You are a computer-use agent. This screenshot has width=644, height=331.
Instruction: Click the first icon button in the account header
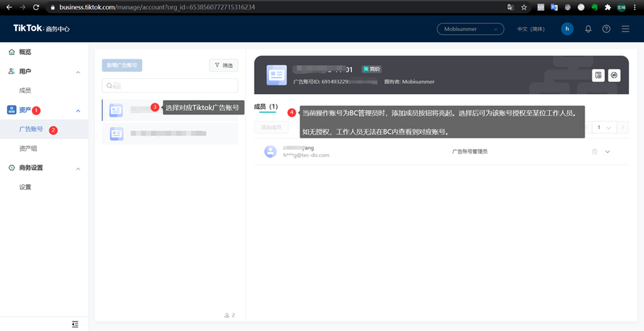coord(598,75)
